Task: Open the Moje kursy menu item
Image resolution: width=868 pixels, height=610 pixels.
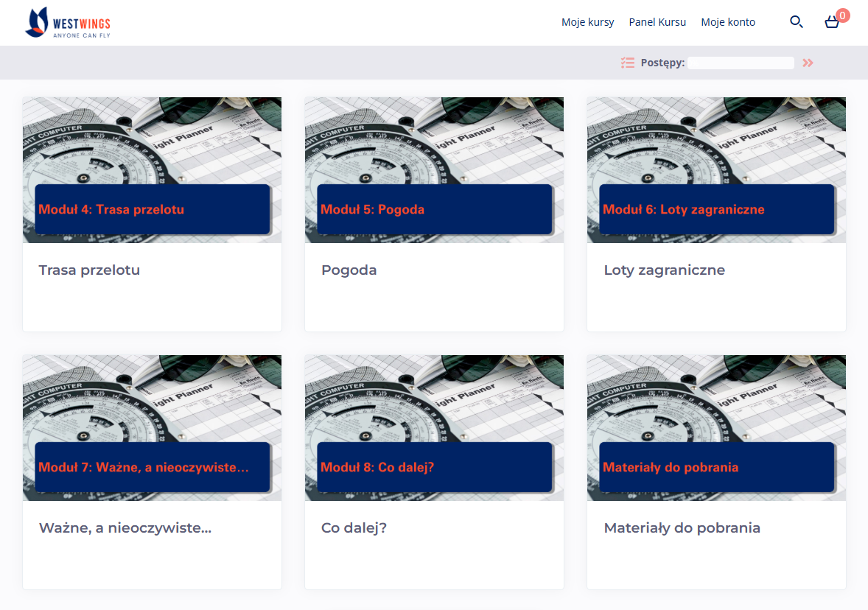Action: pyautogui.click(x=587, y=22)
